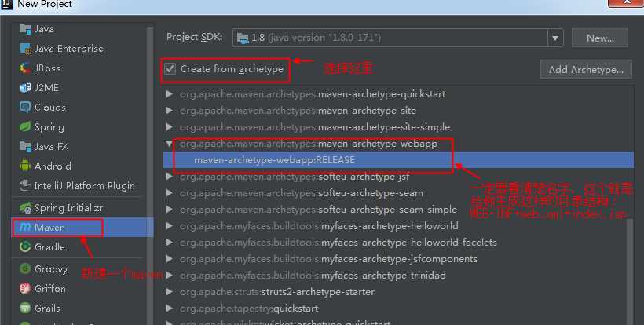Select Spring Initializr project type label
The height and width of the screenshot is (325, 644).
pos(68,208)
